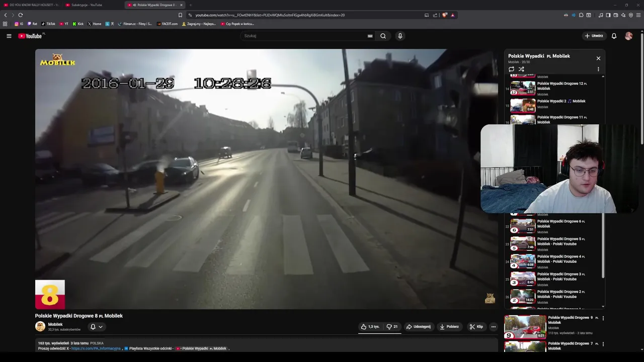
Task: Open options menu for Polskie Wypadki Drogowe 9
Action: point(603,318)
